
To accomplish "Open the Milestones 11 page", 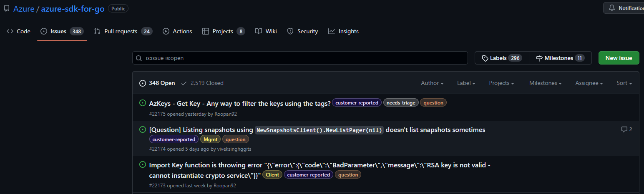I will click(x=560, y=58).
